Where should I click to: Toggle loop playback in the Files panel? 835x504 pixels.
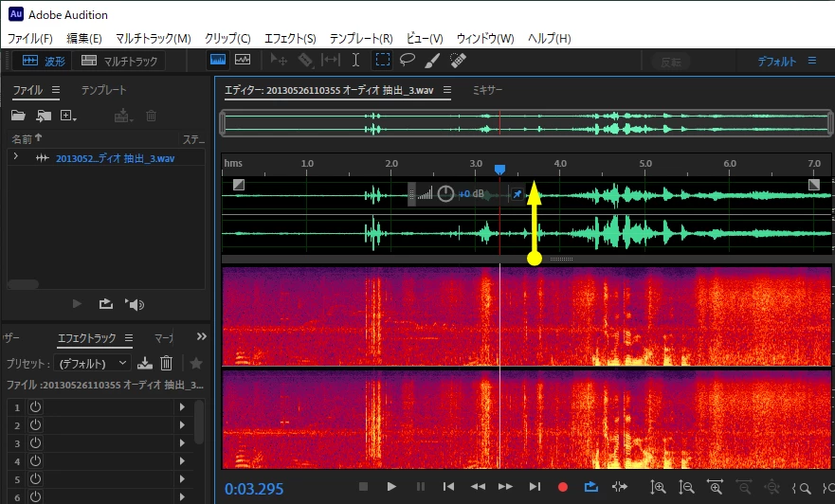106,304
